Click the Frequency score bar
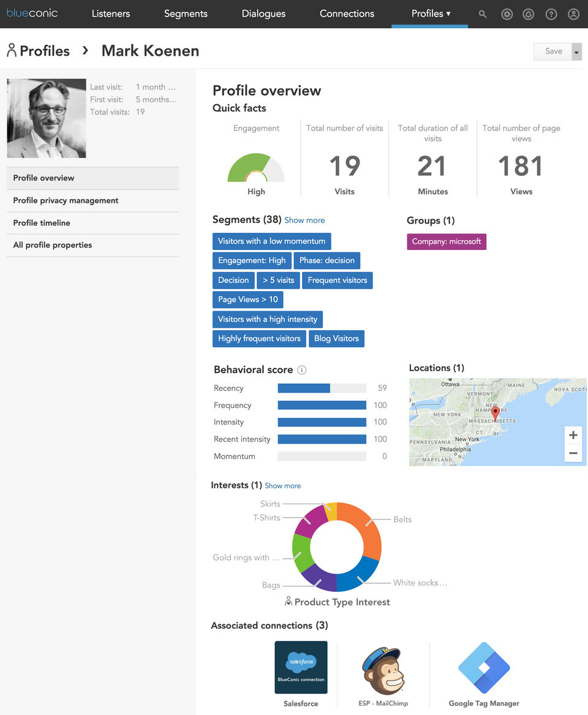This screenshot has height=715, width=588. point(322,405)
